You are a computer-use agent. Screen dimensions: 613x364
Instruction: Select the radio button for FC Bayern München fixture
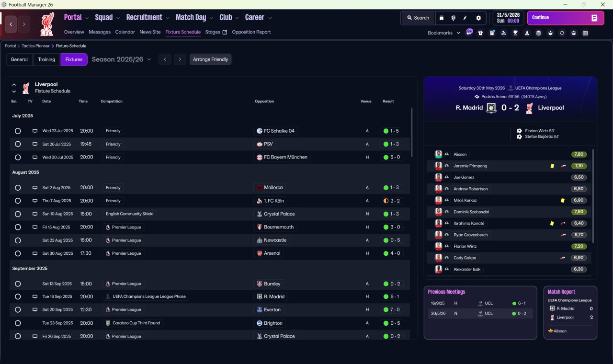point(18,157)
